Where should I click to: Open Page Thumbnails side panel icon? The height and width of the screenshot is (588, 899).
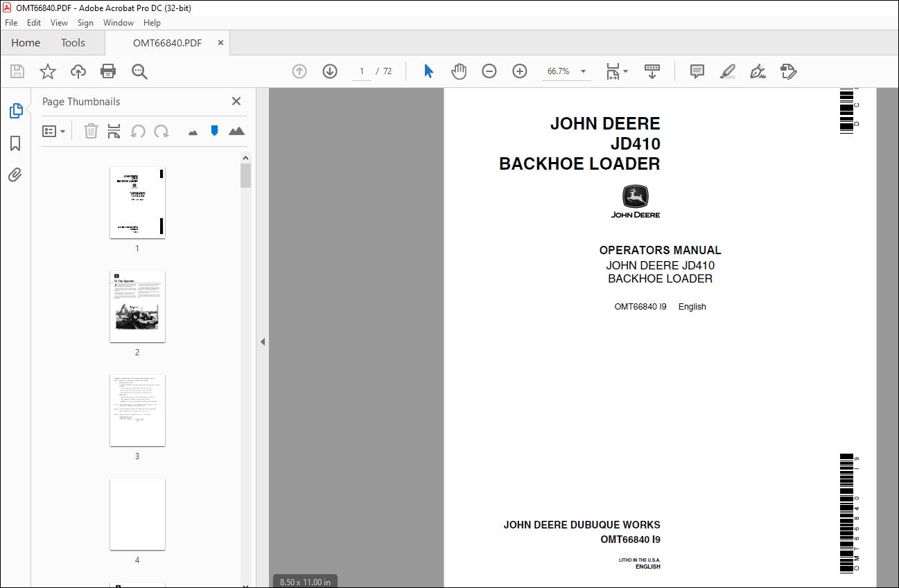(x=15, y=111)
